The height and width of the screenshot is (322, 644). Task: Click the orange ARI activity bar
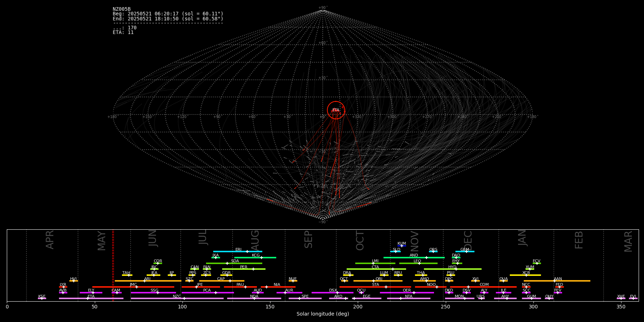(x=148, y=281)
